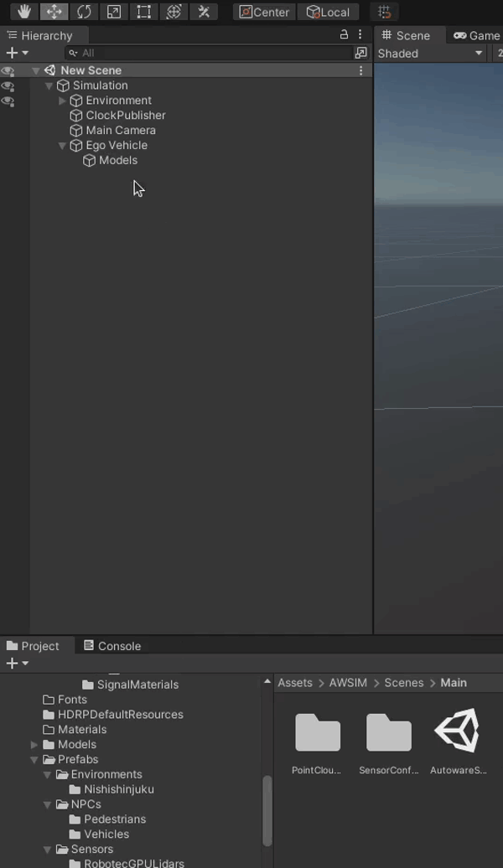
Task: Open the Shaded draw mode dropdown
Action: (x=431, y=53)
